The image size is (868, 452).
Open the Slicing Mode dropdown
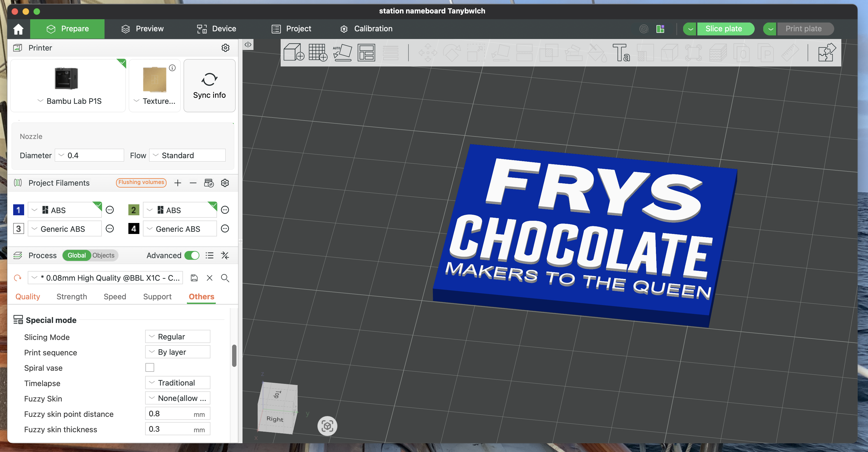click(x=177, y=337)
